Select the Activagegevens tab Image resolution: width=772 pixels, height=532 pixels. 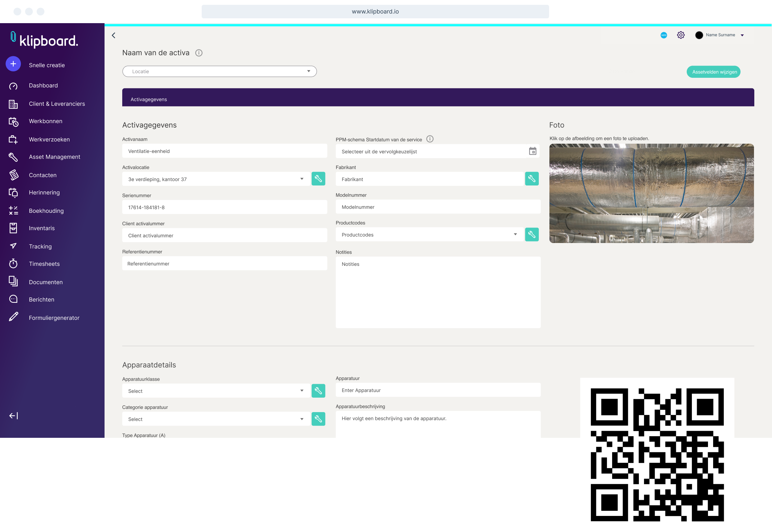(x=149, y=99)
